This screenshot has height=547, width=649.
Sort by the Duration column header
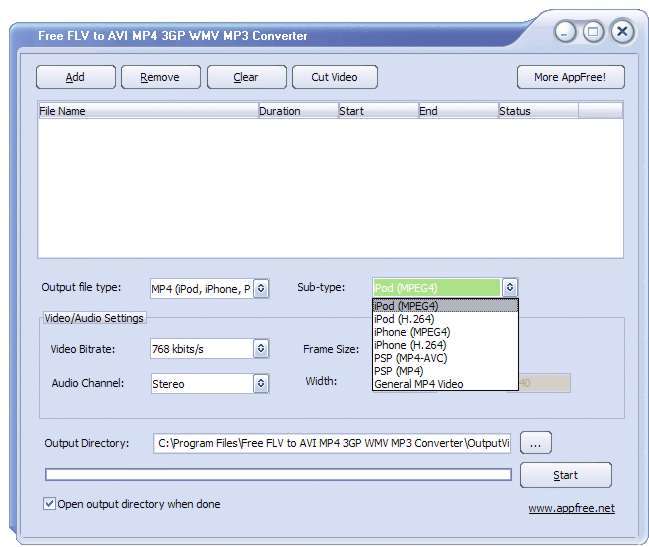(297, 111)
